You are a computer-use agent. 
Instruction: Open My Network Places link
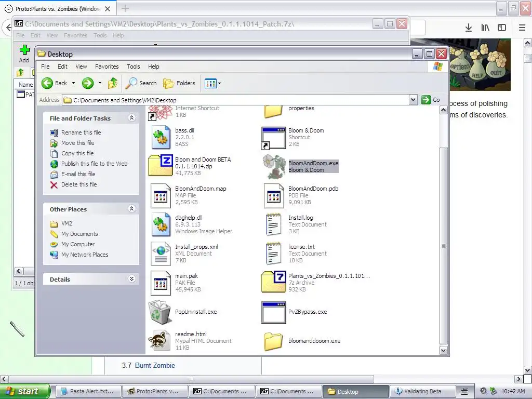point(85,255)
